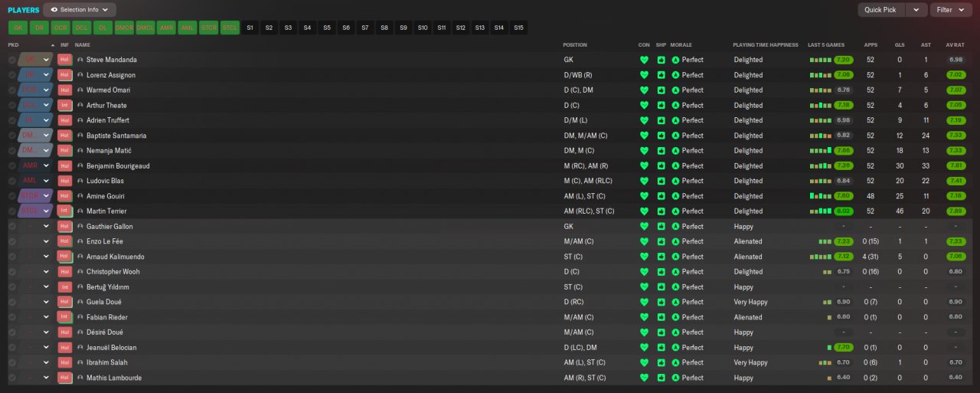The width and height of the screenshot is (980, 393).
Task: Click the last 5 games form bars for Martin Terrier
Action: point(820,211)
